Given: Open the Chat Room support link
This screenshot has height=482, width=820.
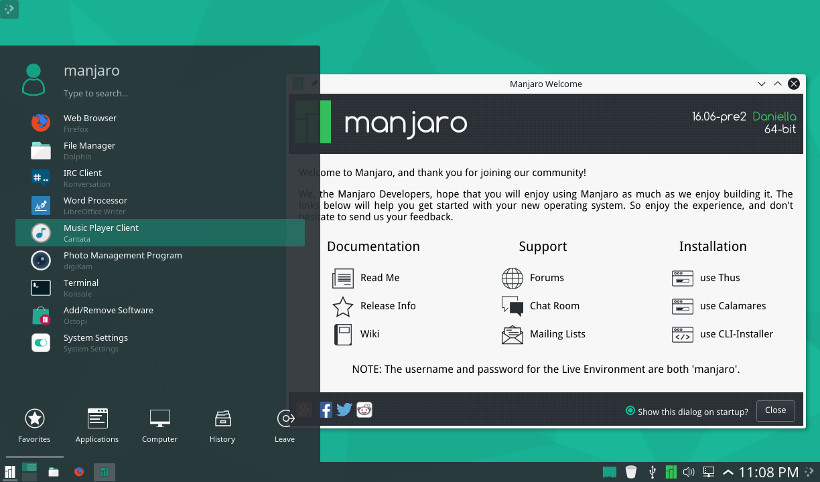Looking at the screenshot, I should (x=540, y=306).
